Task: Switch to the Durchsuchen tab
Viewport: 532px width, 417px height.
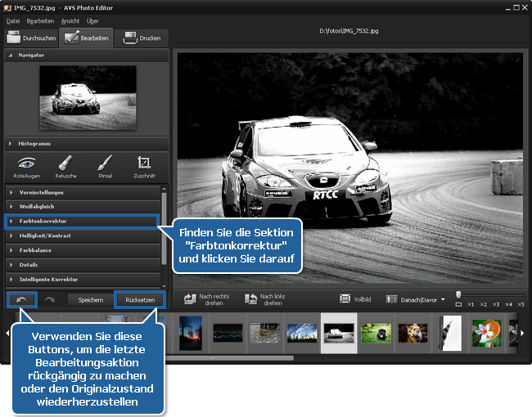Action: (29, 38)
